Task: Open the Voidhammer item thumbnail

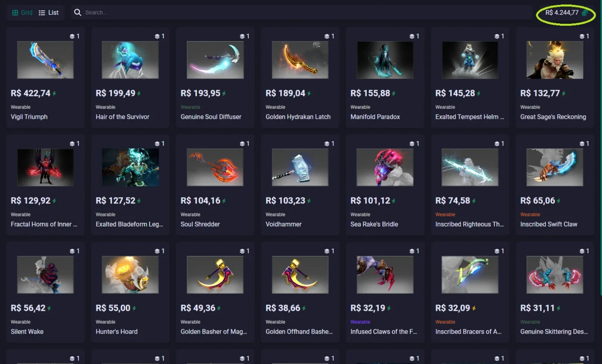Action: [x=300, y=168]
